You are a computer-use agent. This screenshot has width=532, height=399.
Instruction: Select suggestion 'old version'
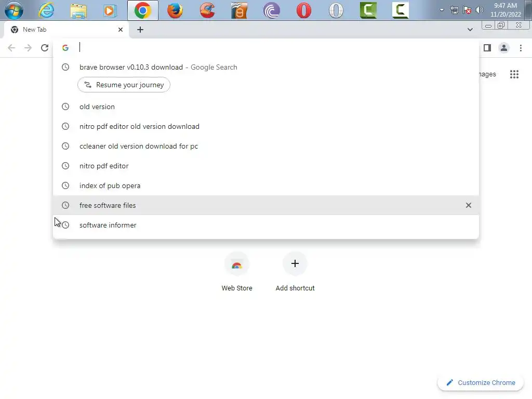pos(266,107)
